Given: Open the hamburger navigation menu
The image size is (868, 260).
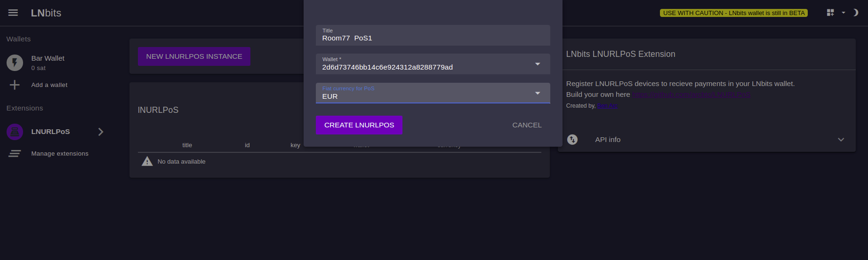Looking at the screenshot, I should point(13,13).
